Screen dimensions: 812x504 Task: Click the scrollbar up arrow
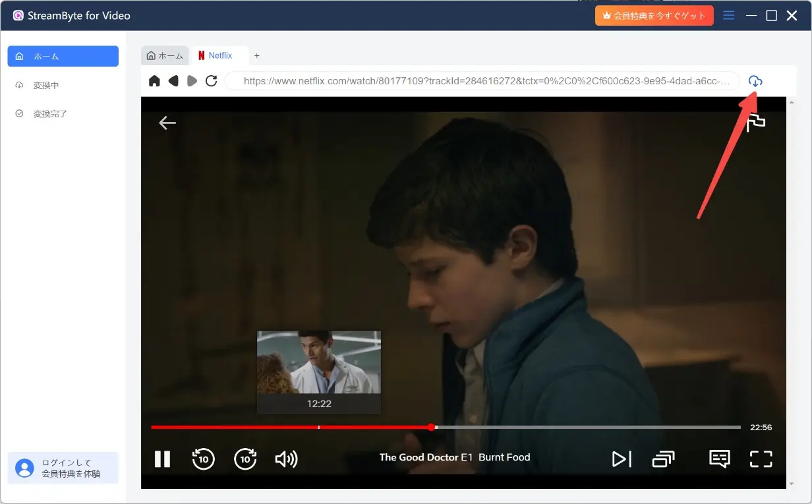point(792,101)
